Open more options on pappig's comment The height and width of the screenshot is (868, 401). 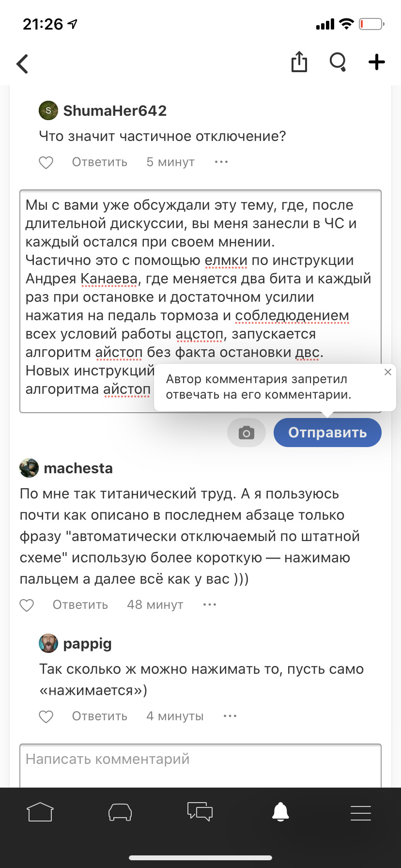click(x=230, y=716)
